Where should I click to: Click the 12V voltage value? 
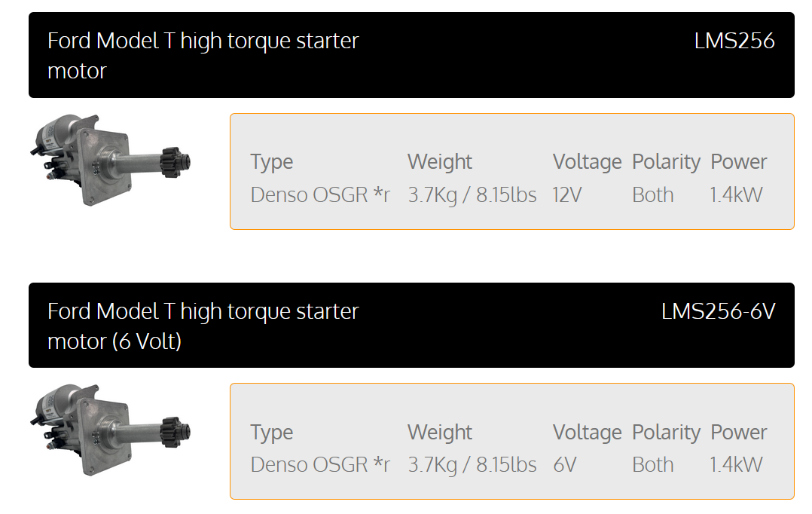coord(567,195)
